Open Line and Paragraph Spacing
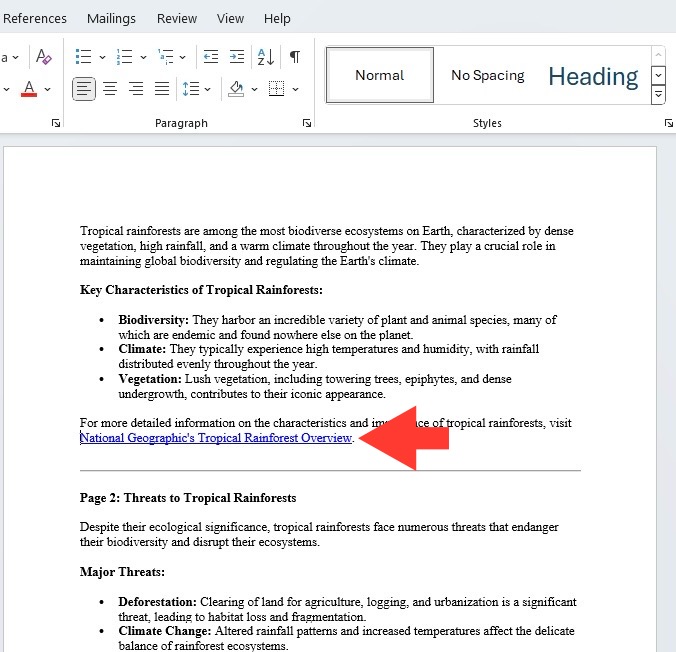Image resolution: width=676 pixels, height=652 pixels. (x=191, y=89)
